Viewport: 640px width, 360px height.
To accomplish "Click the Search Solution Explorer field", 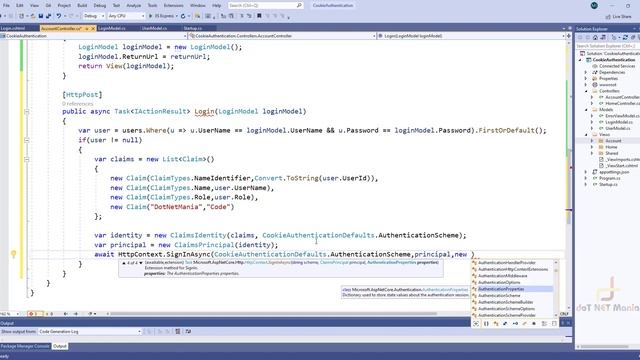I will 607,46.
